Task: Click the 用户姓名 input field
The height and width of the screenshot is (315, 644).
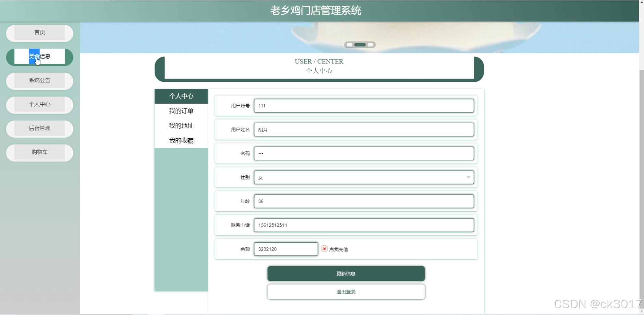Action: coord(364,130)
